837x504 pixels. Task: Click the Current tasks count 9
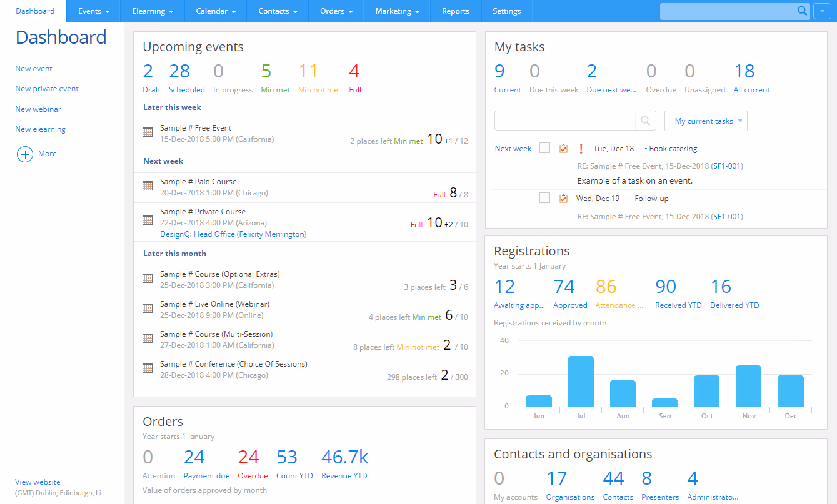coord(499,71)
